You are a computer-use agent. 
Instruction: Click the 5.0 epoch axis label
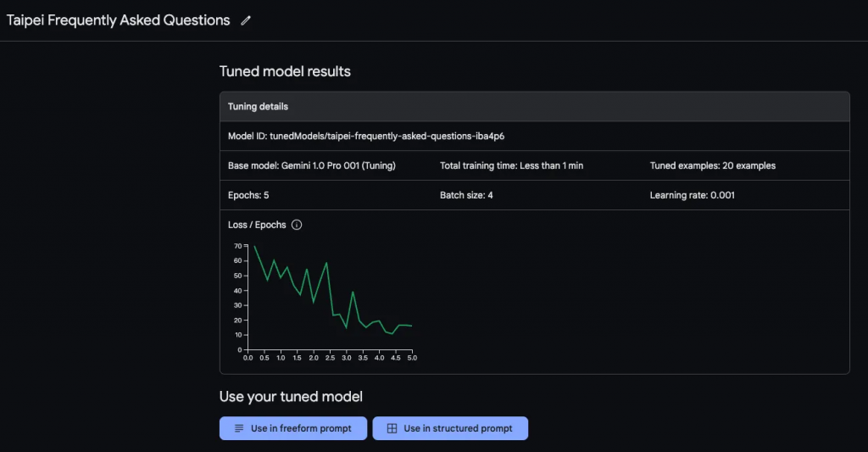pyautogui.click(x=412, y=358)
